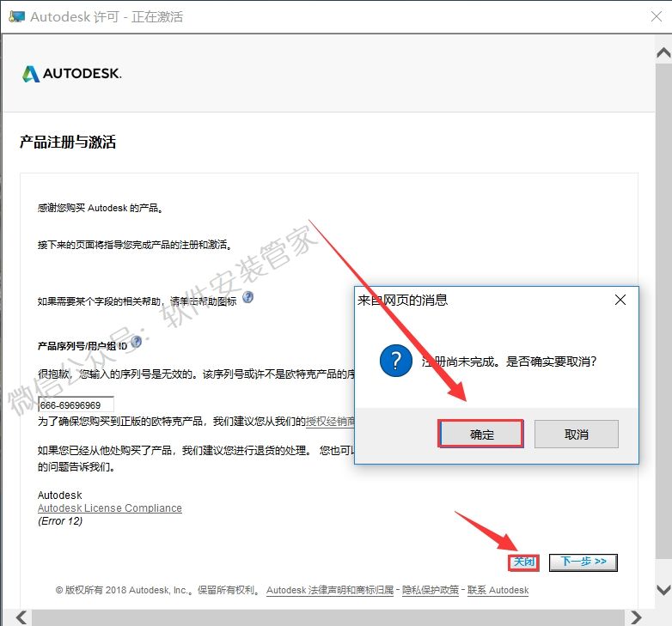Open the 隐私保护政策 link
This screenshot has height=626, width=672.
pos(431,591)
